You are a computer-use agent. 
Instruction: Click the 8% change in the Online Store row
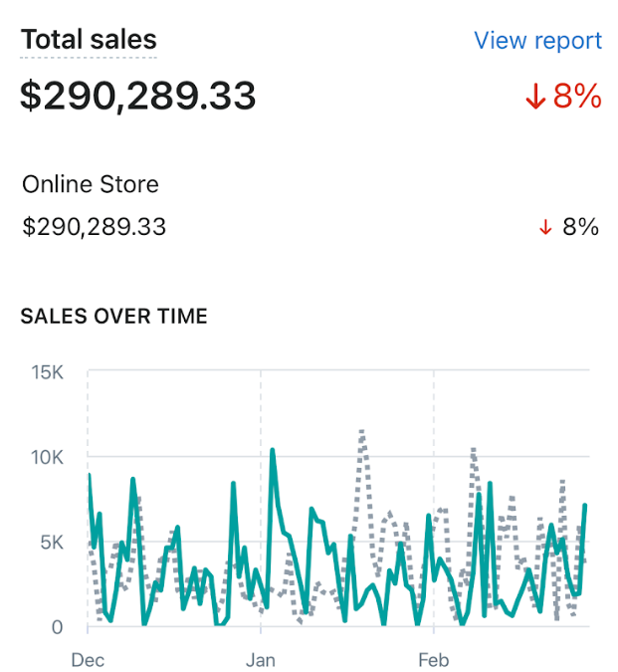(x=580, y=227)
